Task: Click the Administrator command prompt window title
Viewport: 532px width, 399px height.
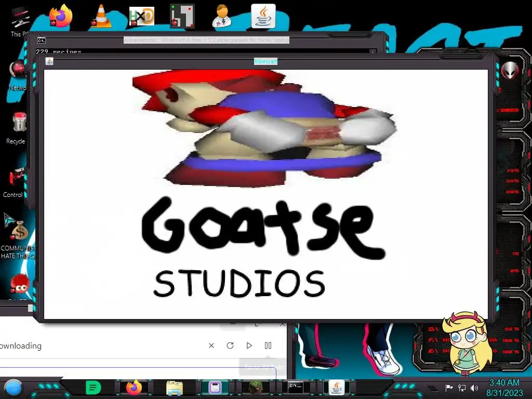Action: point(206,40)
